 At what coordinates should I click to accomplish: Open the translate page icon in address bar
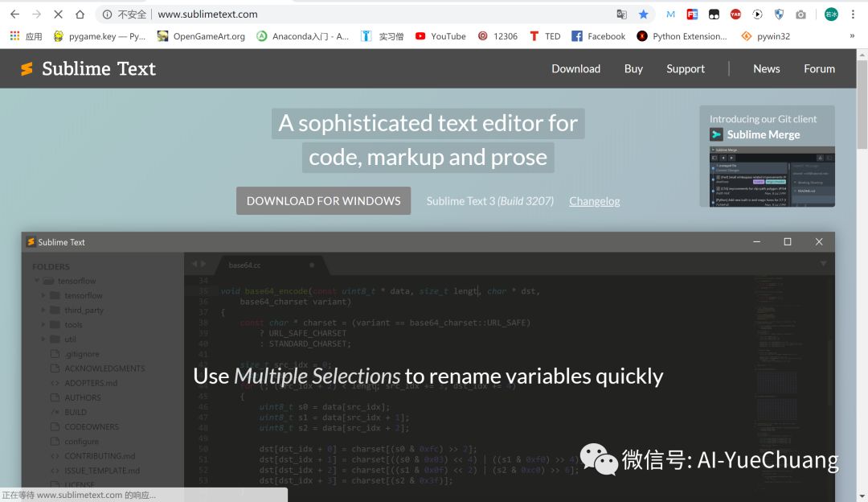pos(621,14)
